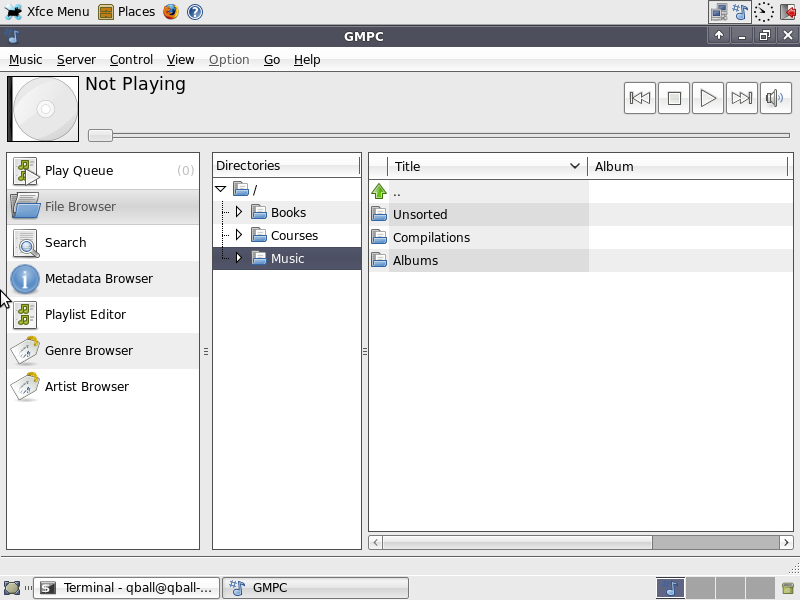Skip to the next track
The image size is (800, 600).
click(741, 98)
